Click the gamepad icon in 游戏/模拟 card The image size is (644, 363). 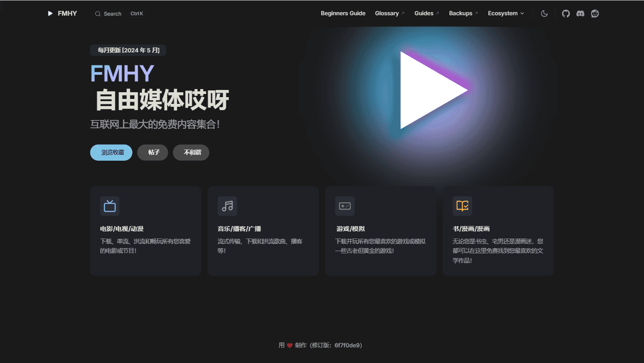pos(345,206)
